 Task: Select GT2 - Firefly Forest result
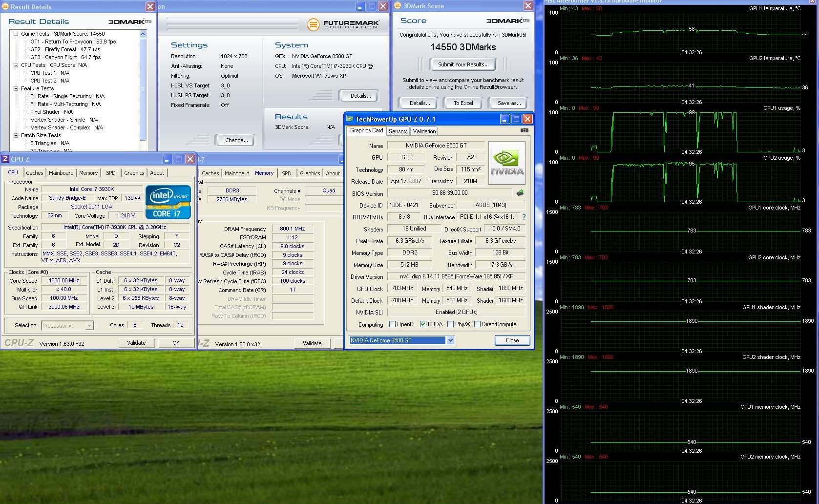(65, 49)
